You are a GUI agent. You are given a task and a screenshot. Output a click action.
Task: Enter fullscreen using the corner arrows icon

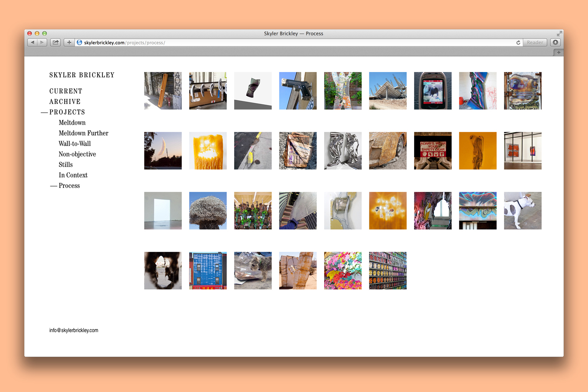coord(559,33)
